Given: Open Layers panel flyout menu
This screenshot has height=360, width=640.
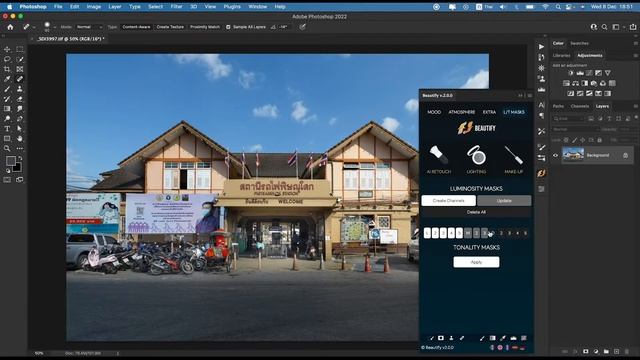Looking at the screenshot, I should (636, 106).
